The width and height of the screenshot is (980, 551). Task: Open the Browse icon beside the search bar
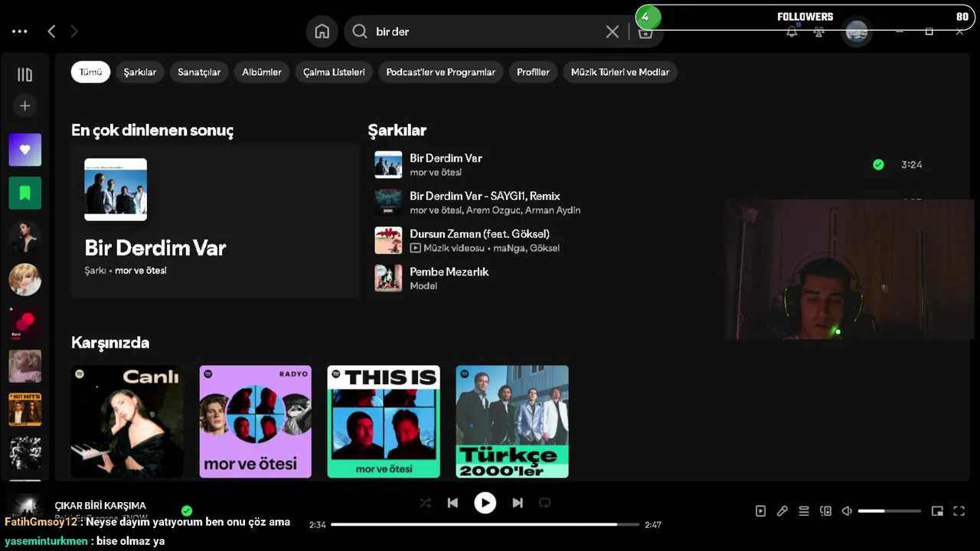(x=645, y=32)
